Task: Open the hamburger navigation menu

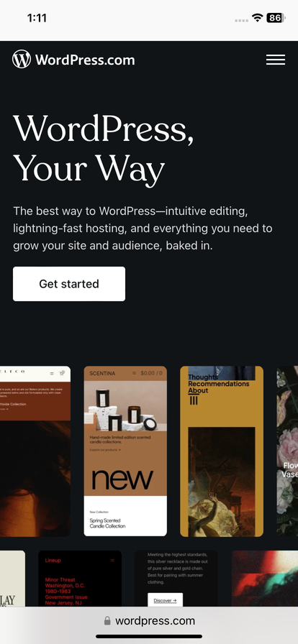Action: [x=276, y=60]
